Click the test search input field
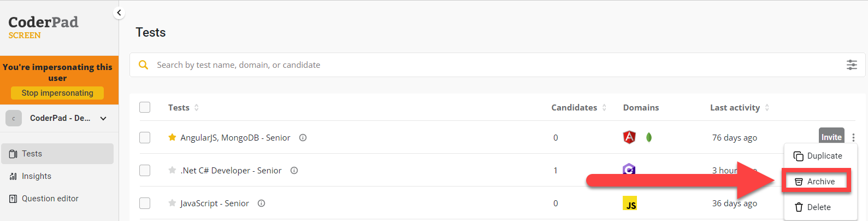Viewport: 868px width, 221px height. click(x=437, y=65)
